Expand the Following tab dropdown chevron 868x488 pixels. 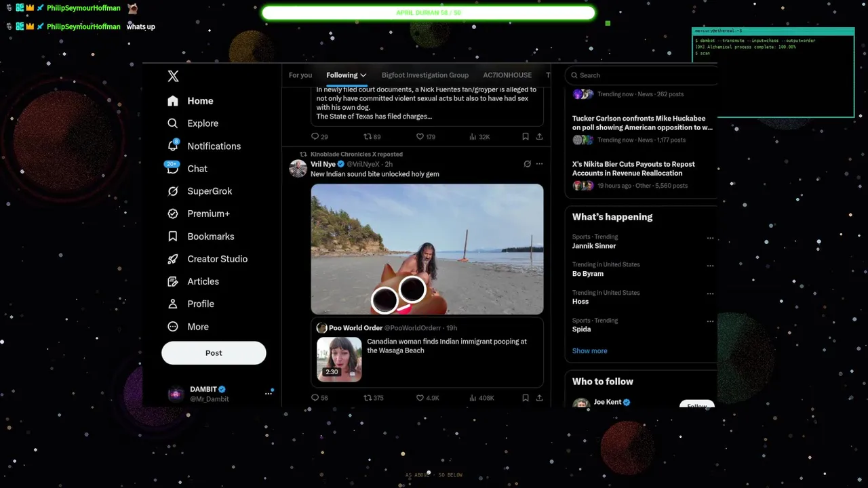363,75
